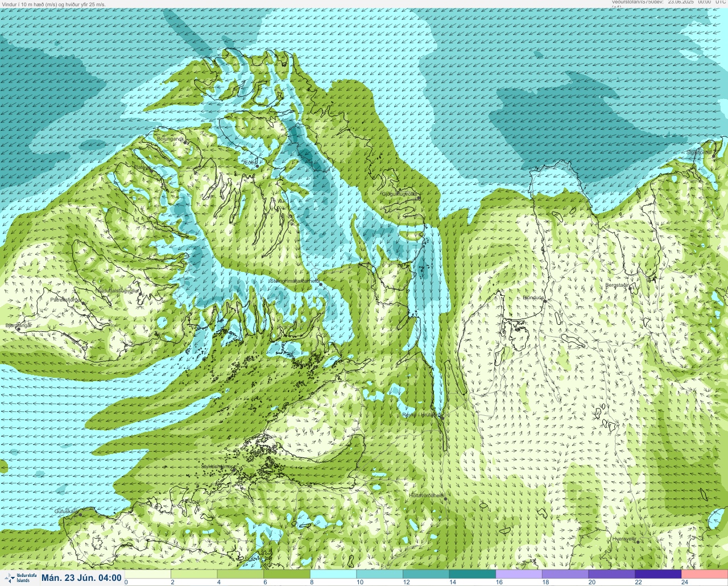The image size is (728, 586).
Task: Click the 8–10 m/s light cyan legend swatch
Action: click(x=334, y=574)
